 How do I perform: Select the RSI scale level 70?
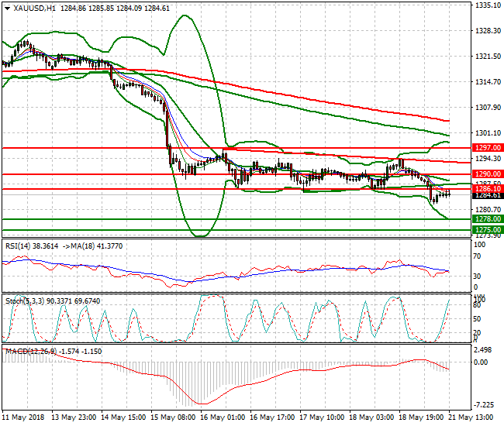point(477,256)
